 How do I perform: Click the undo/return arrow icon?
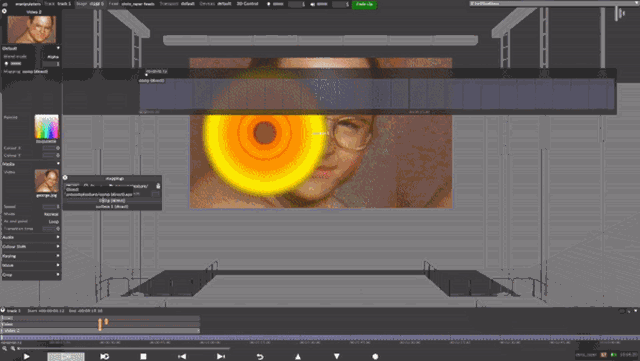[x=260, y=357]
